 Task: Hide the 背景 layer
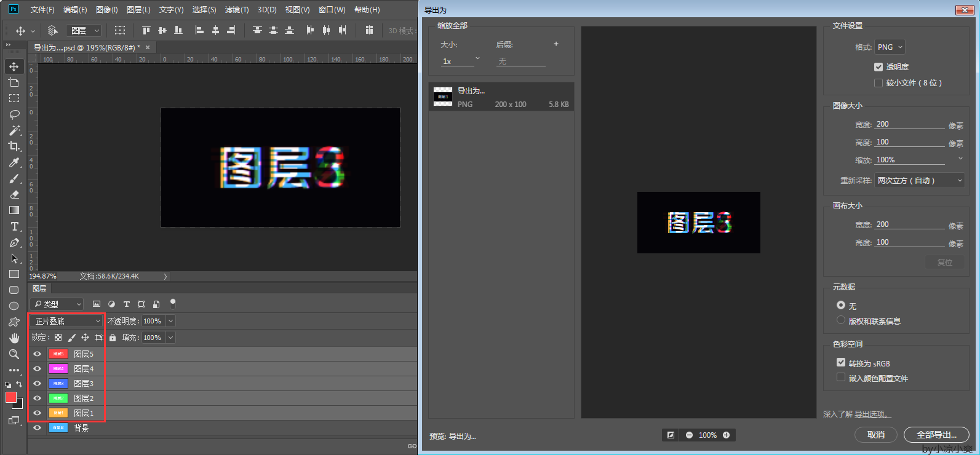click(x=38, y=428)
